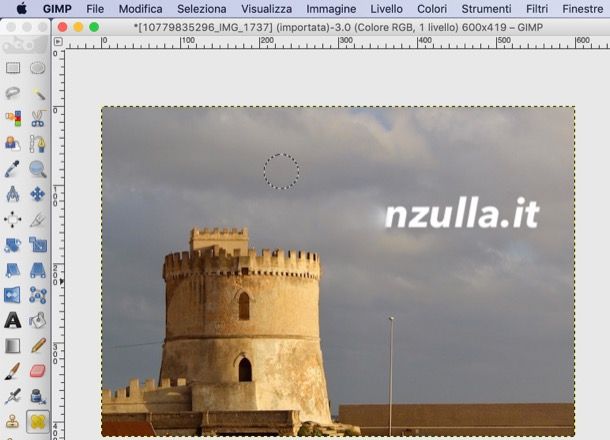Select the Blend gradient tool
This screenshot has width=610, height=440.
12,346
